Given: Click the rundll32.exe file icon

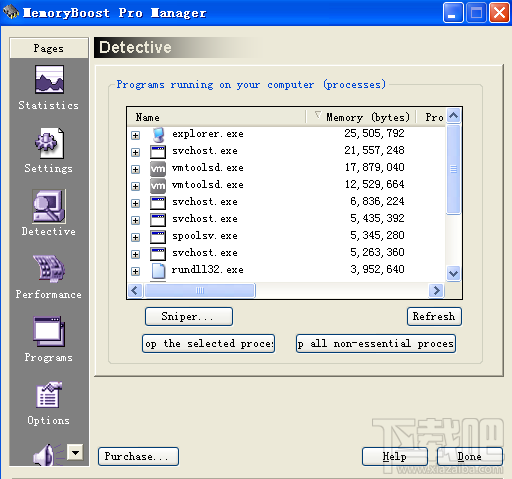Looking at the screenshot, I should (158, 270).
